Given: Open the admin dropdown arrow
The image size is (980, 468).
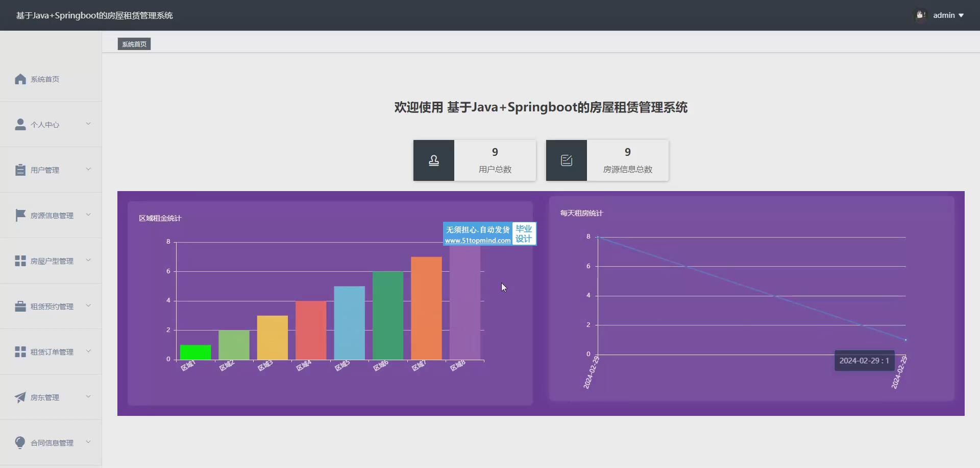Looking at the screenshot, I should [x=961, y=16].
